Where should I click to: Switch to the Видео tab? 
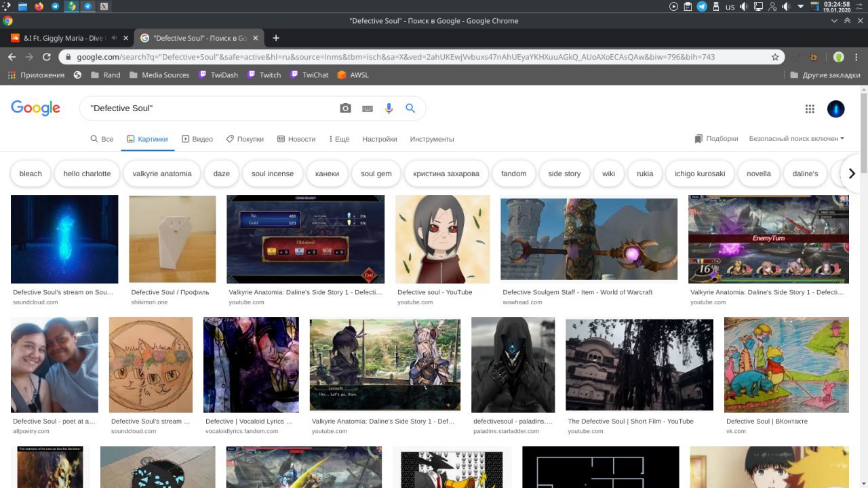coord(197,139)
